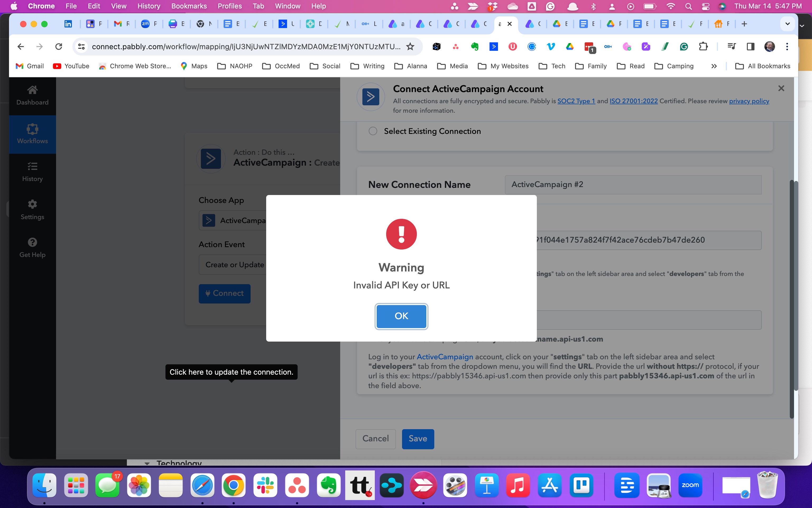
Task: Open the Window menu in menu bar
Action: pos(288,6)
